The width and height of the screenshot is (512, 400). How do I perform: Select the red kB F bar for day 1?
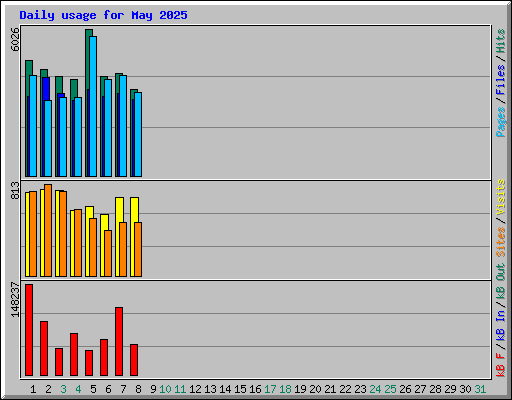[x=29, y=330]
